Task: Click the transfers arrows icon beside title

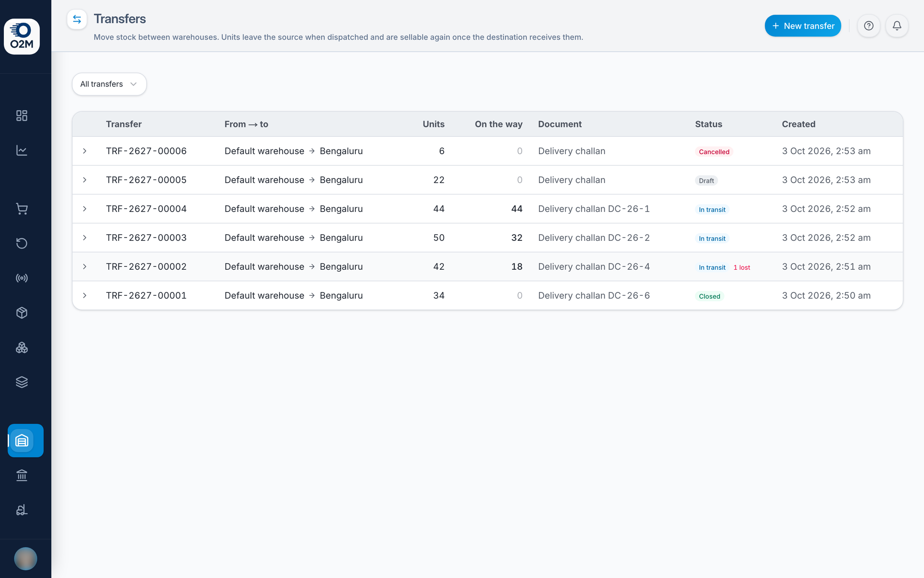Action: 77,19
